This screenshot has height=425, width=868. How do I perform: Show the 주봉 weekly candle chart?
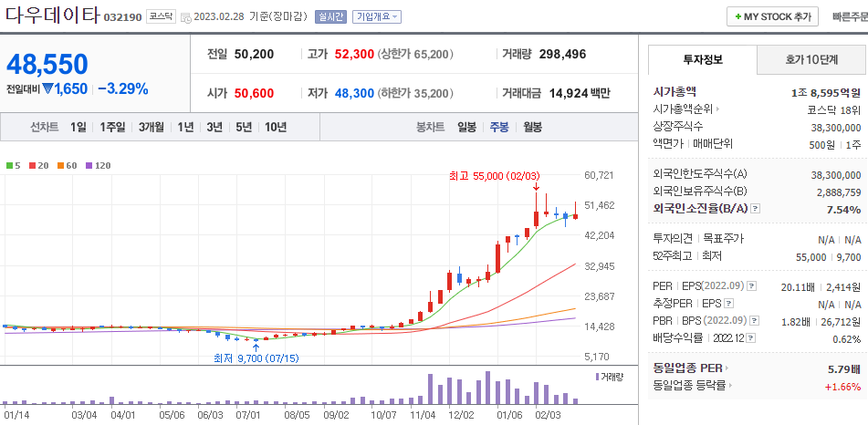tap(499, 127)
